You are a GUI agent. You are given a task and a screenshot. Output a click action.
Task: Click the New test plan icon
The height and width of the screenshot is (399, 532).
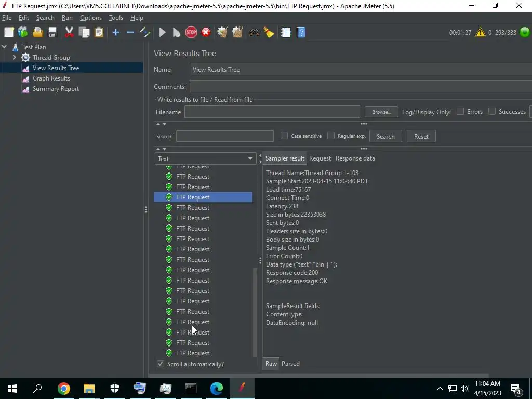click(x=9, y=33)
